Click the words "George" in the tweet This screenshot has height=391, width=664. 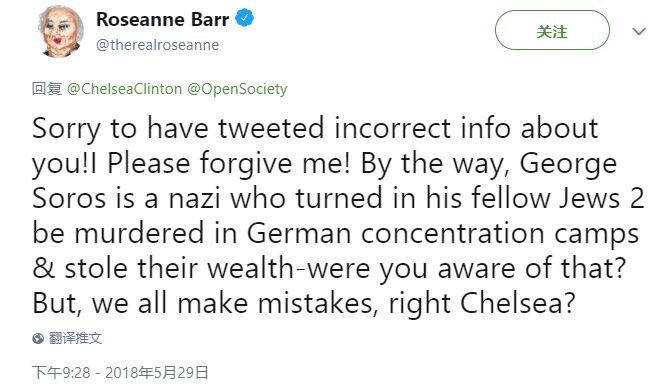pos(568,165)
